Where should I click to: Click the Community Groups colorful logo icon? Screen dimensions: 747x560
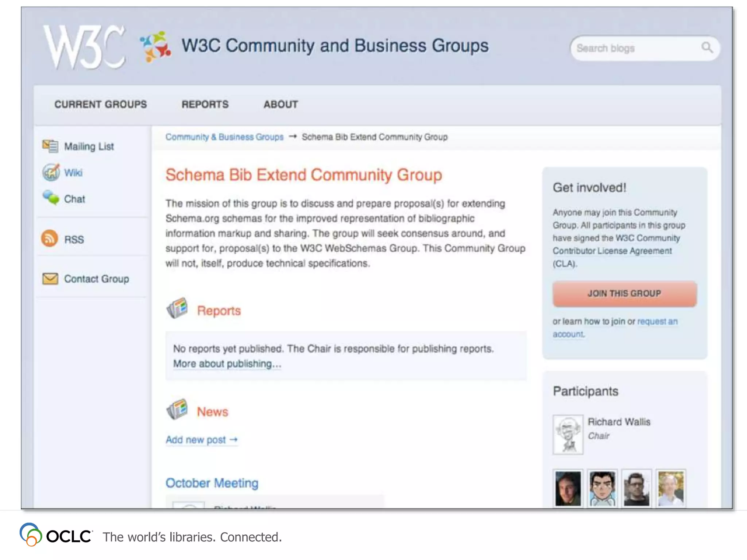click(x=155, y=46)
